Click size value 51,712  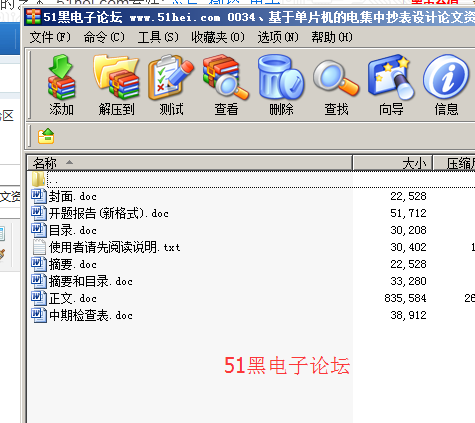click(408, 213)
